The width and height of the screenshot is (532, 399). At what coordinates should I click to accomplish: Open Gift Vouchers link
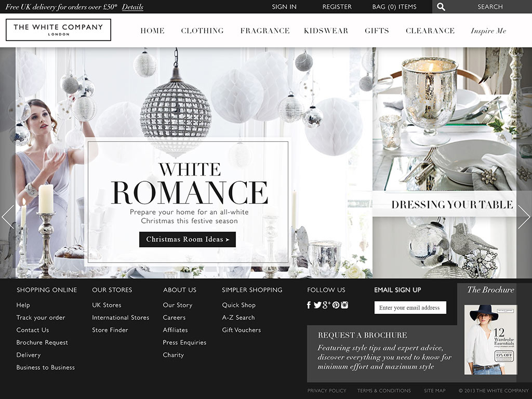[241, 330]
